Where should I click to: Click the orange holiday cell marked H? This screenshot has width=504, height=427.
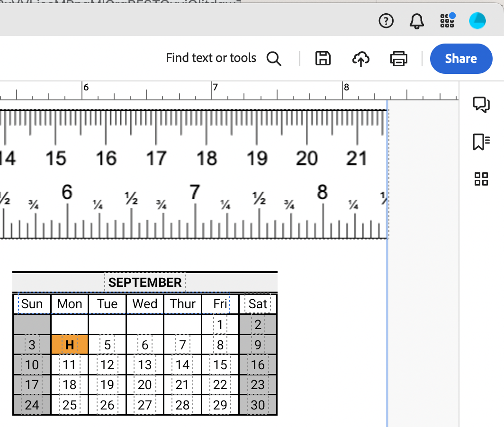coord(69,345)
